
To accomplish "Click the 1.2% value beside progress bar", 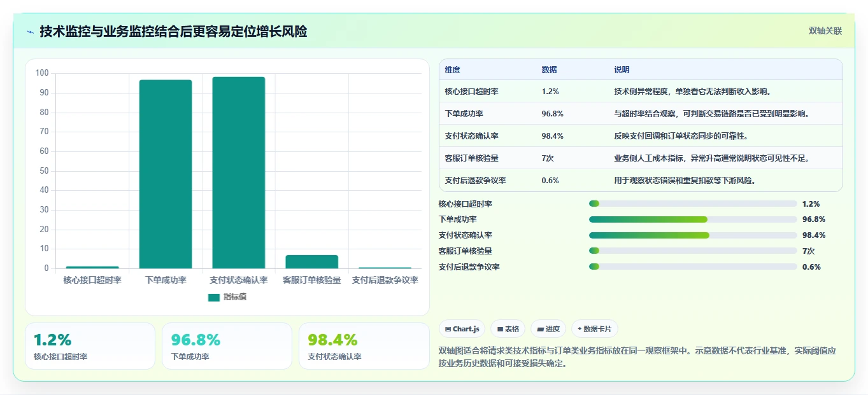I will (x=811, y=204).
